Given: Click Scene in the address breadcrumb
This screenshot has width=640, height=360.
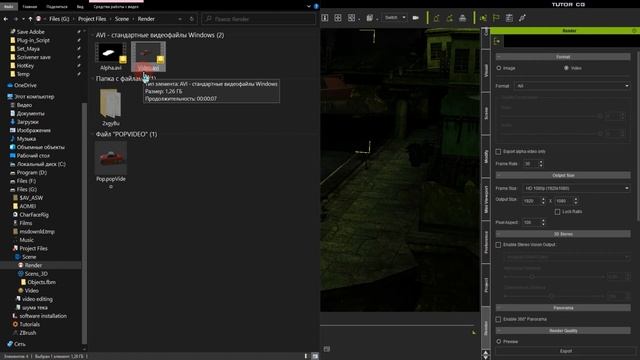Looking at the screenshot, I should [x=122, y=19].
